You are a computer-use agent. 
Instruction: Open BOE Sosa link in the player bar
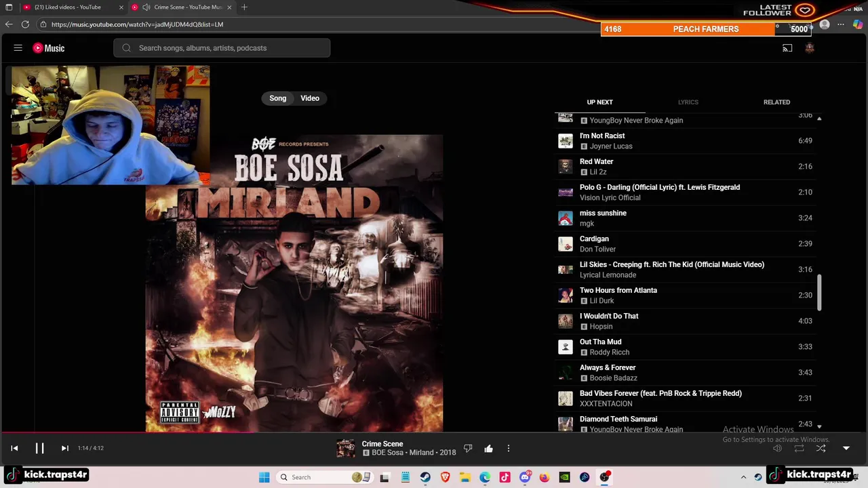pyautogui.click(x=388, y=453)
